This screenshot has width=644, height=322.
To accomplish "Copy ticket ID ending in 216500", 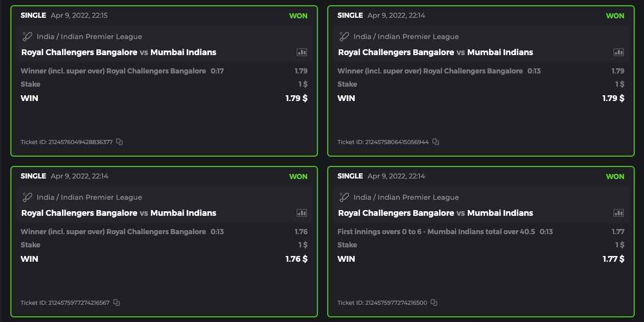I will [434, 302].
